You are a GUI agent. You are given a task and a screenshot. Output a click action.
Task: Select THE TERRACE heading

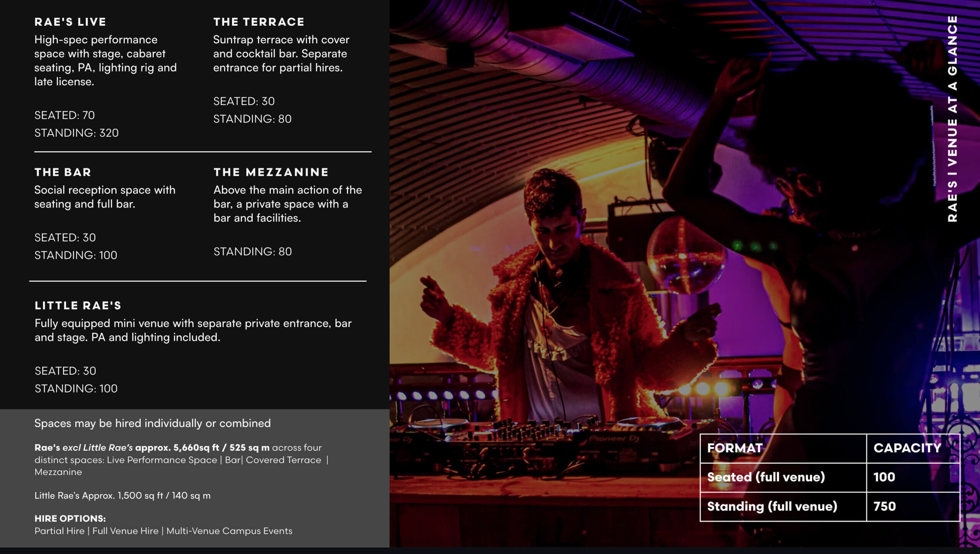pos(259,22)
